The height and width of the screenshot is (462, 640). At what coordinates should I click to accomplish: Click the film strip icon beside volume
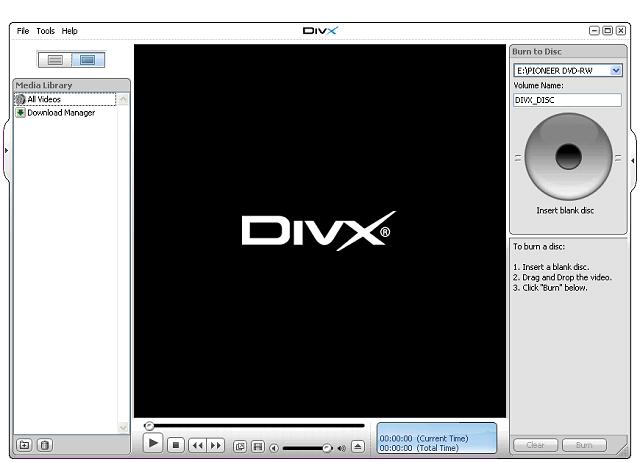[258, 446]
